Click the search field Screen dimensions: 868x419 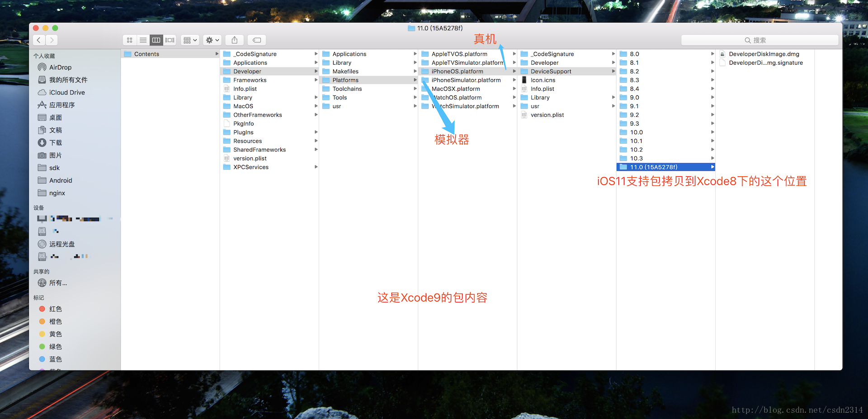point(759,40)
